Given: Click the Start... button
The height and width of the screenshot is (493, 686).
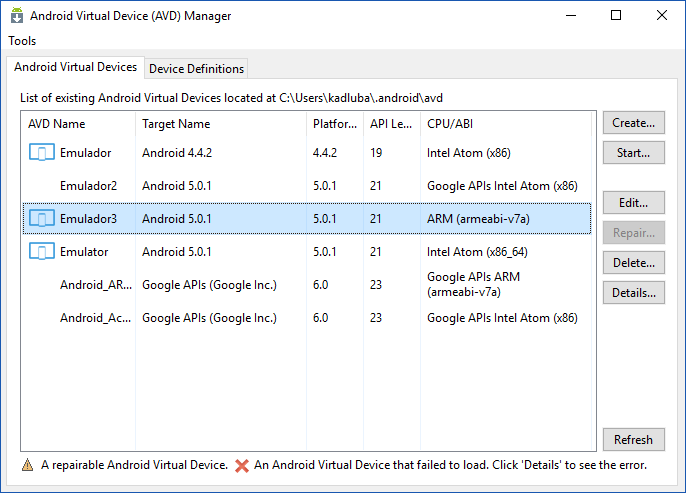Looking at the screenshot, I should tap(634, 153).
